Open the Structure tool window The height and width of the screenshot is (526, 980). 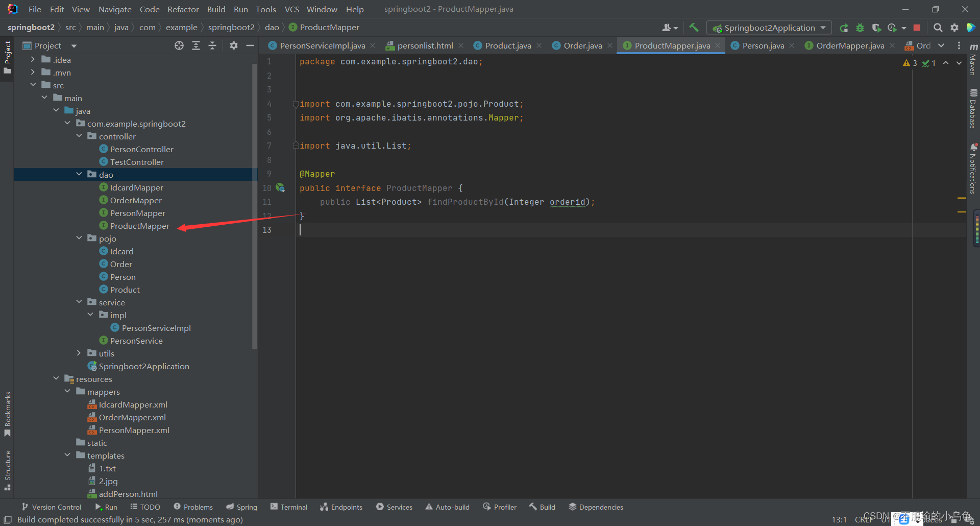[x=7, y=470]
